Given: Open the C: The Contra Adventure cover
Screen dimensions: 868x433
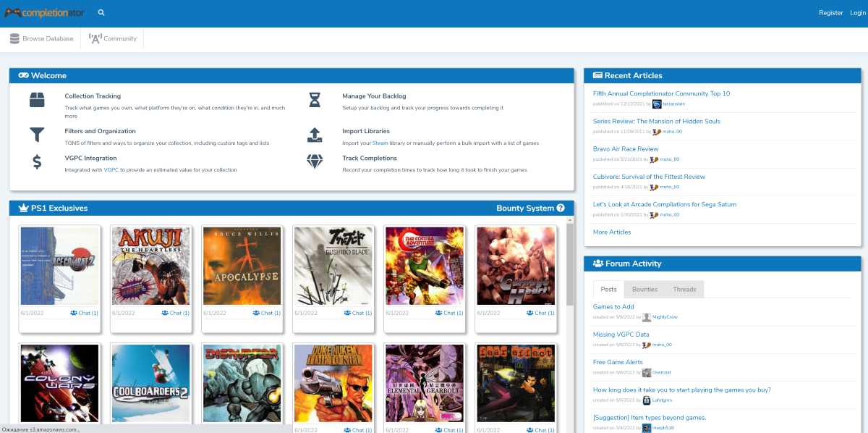Looking at the screenshot, I should [425, 266].
